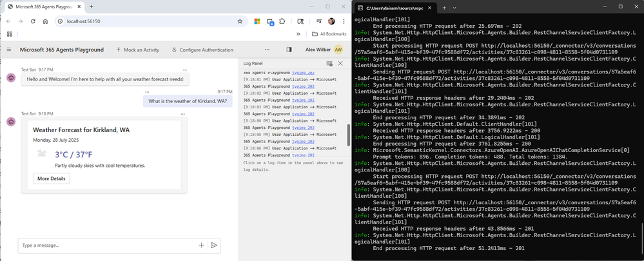Go forward in the browser
The height and width of the screenshot is (261, 644).
pyautogui.click(x=21, y=21)
